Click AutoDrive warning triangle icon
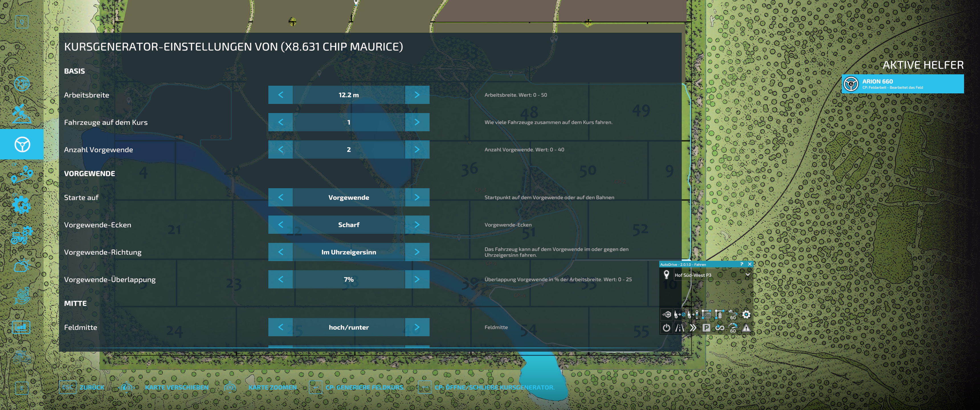 [746, 328]
